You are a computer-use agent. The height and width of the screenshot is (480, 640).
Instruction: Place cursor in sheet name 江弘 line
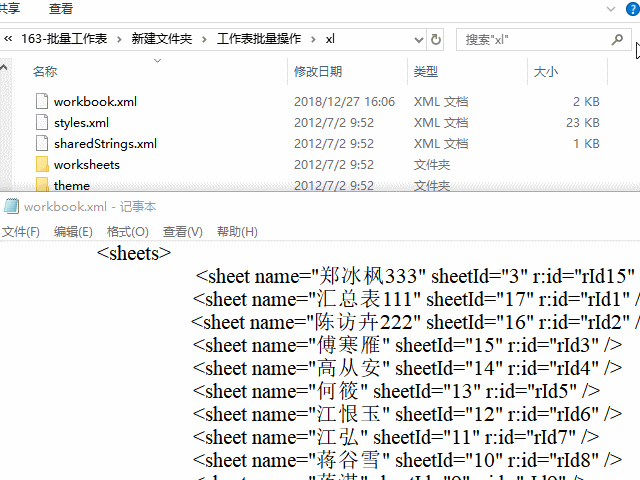point(396,437)
